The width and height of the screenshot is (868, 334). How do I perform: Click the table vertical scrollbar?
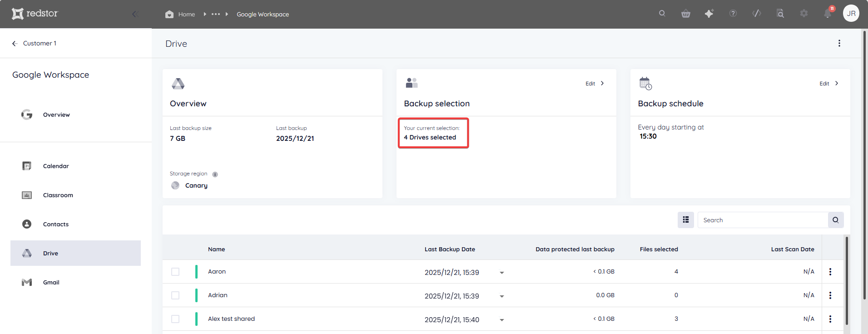tap(847, 280)
